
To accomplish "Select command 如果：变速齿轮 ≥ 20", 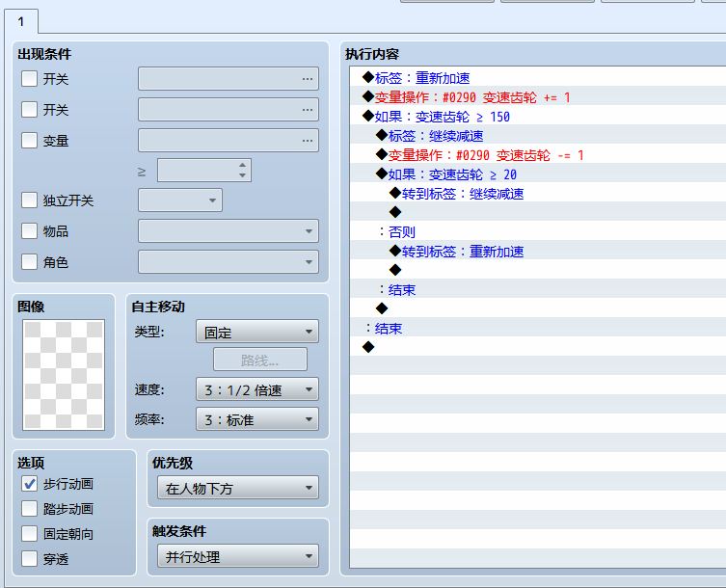I will 538,174.
